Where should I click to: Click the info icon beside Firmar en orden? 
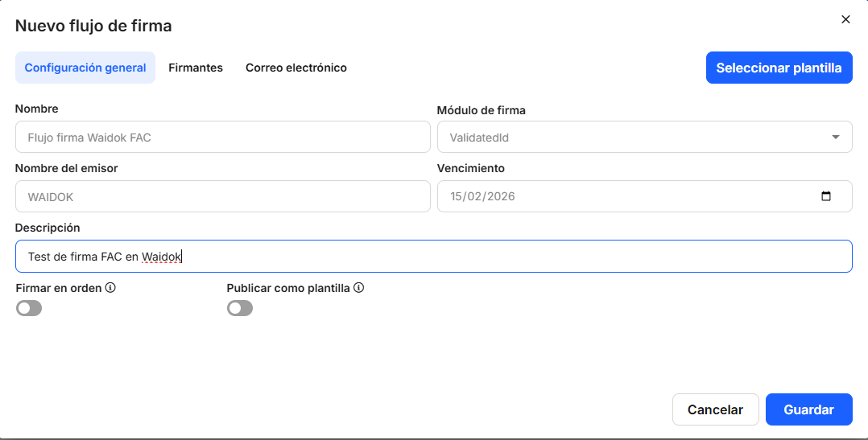(x=111, y=287)
